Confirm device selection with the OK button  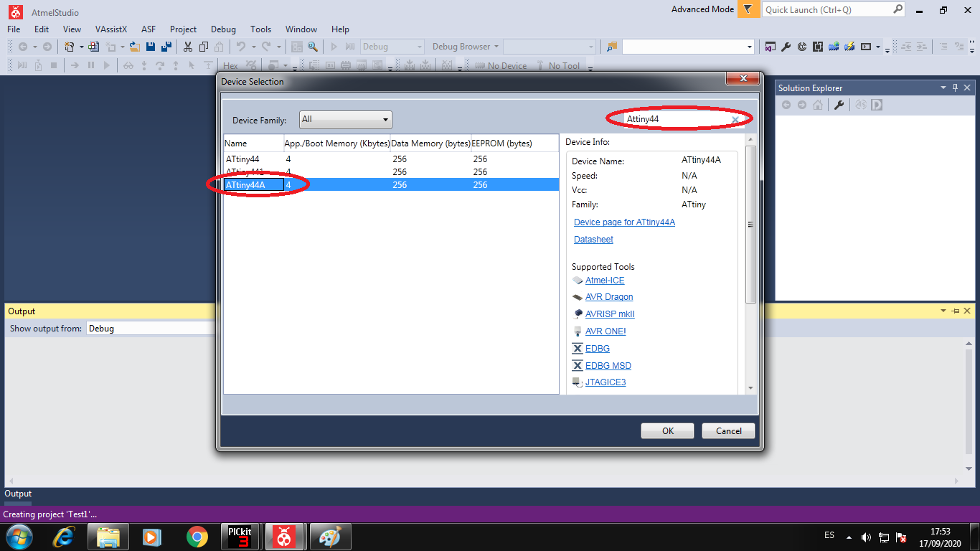pos(667,431)
